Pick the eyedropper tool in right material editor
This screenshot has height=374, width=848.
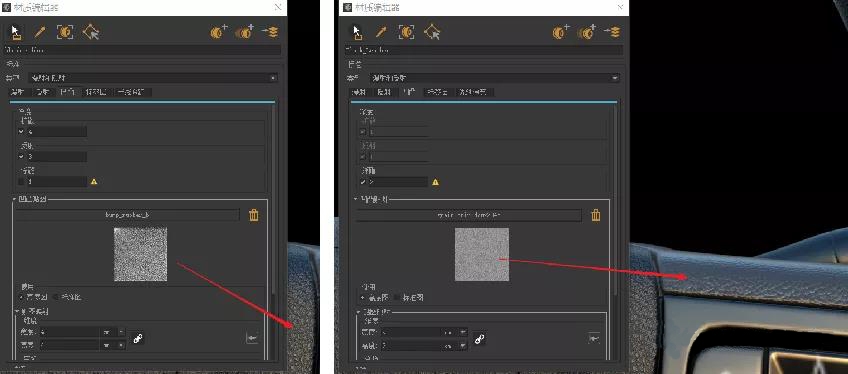[382, 32]
